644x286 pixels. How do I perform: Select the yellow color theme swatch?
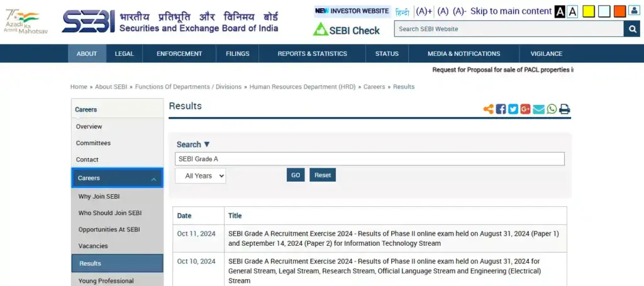coord(589,11)
